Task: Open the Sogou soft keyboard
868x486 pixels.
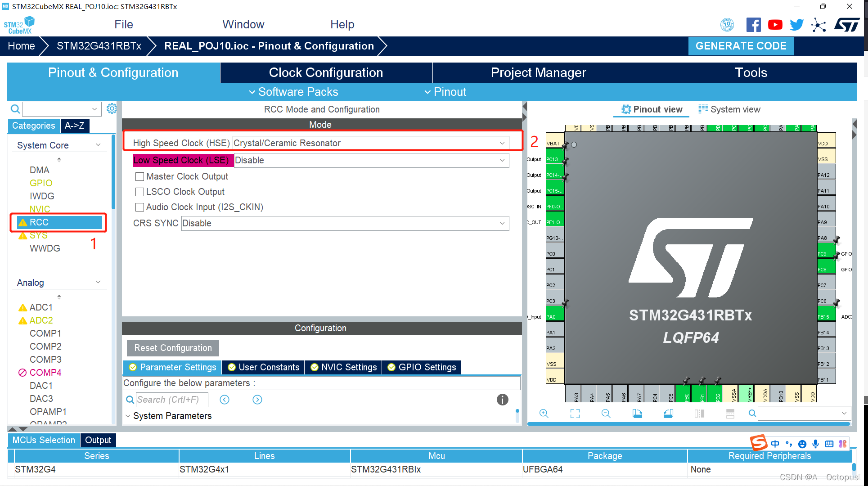Action: 829,444
